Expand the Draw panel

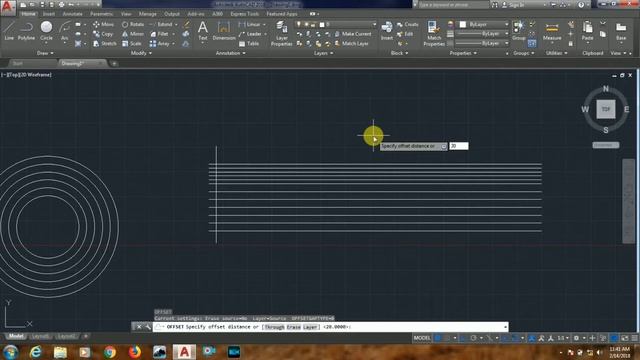(45, 53)
